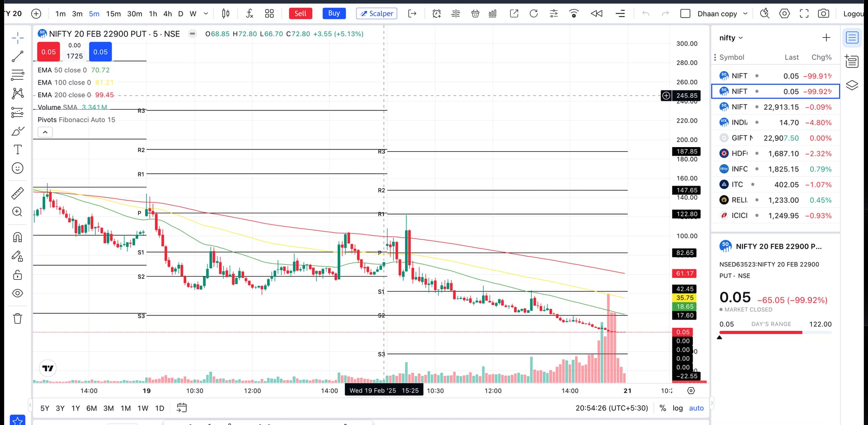868x425 pixels.
Task: Click the basket order icon
Action: 475,14
